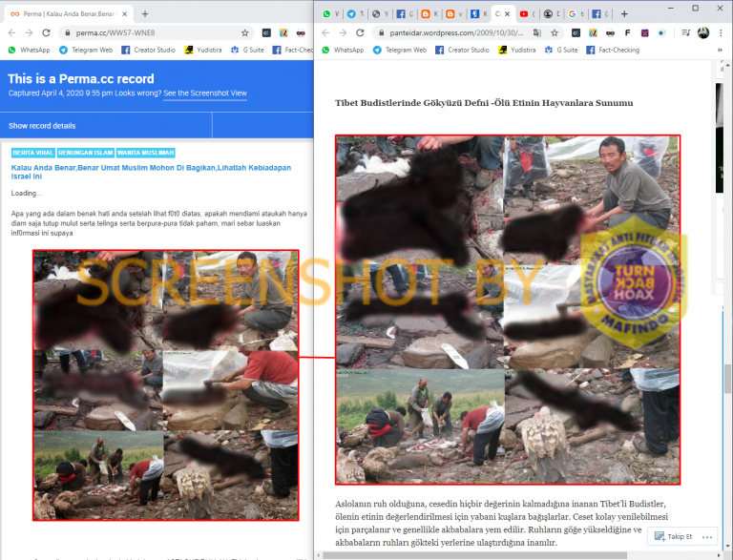Screen dimensions: 733x560
Task: Click glasses extension icon in left window
Action: pos(301,32)
